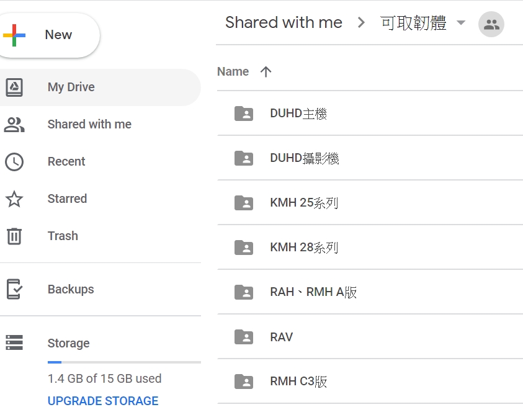Screen dimensions: 523x420
Task: Select the KMH 25系列 folder row
Action: (370, 203)
